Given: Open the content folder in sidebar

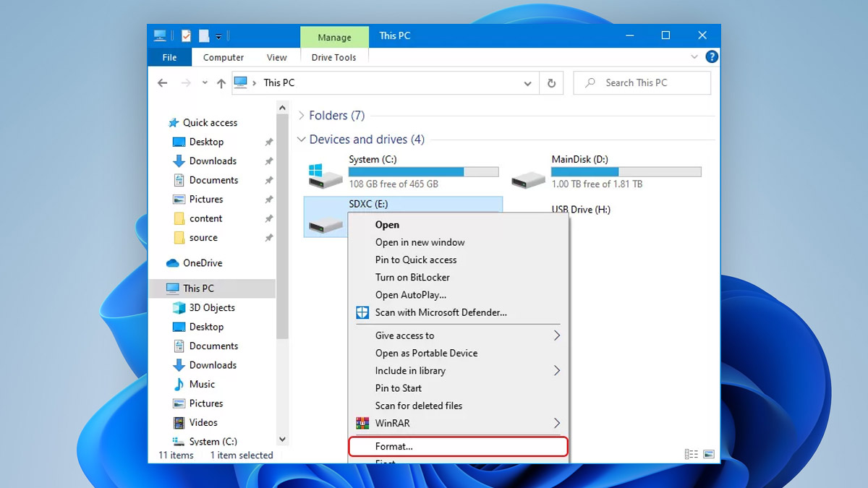Looking at the screenshot, I should [x=205, y=218].
